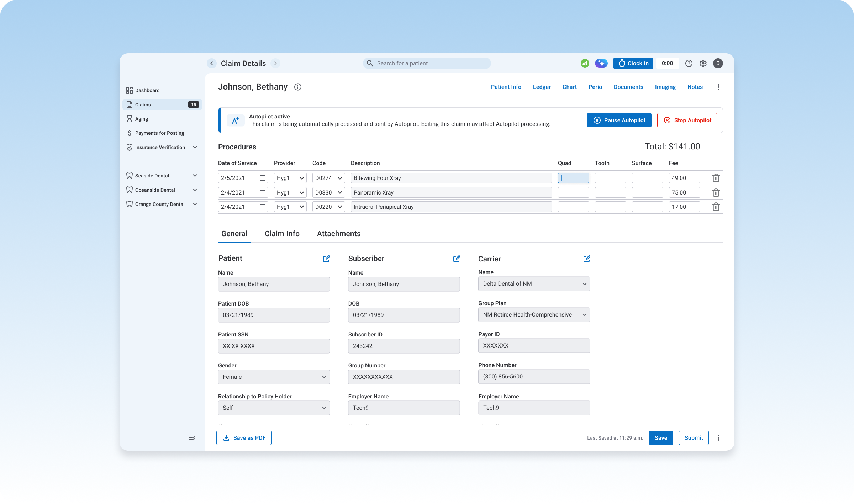Open Code dropdown showing D0330
Viewport: 854px width, 504px height.
(329, 192)
